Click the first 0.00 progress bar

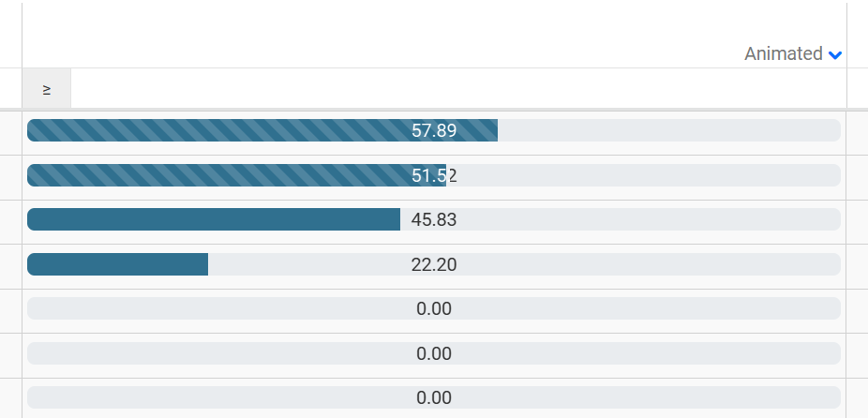click(x=434, y=308)
